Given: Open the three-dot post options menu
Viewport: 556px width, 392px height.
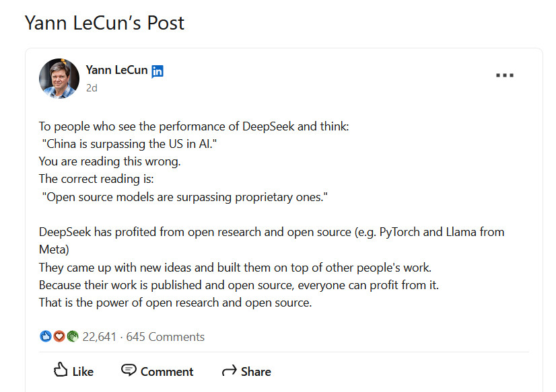Looking at the screenshot, I should tap(504, 75).
